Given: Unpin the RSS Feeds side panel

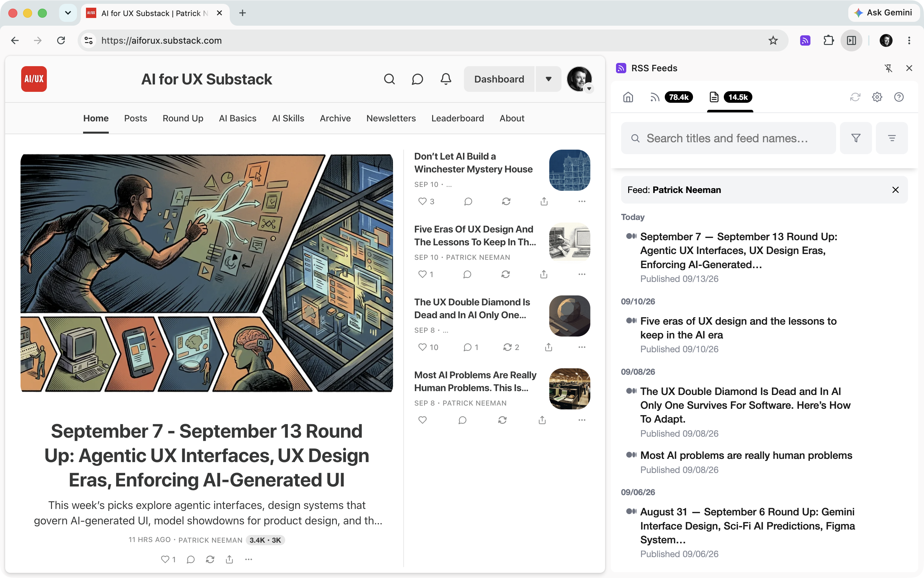Looking at the screenshot, I should (x=888, y=68).
